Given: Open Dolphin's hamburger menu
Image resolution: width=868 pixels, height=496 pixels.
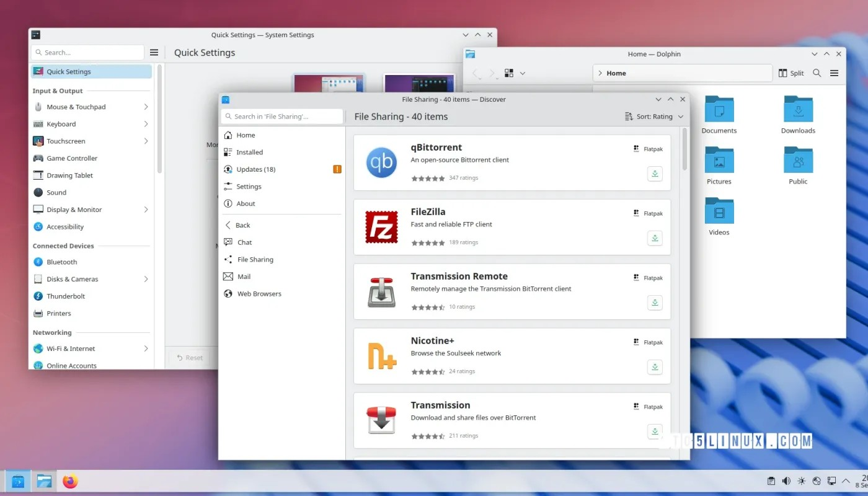Looking at the screenshot, I should [x=835, y=73].
